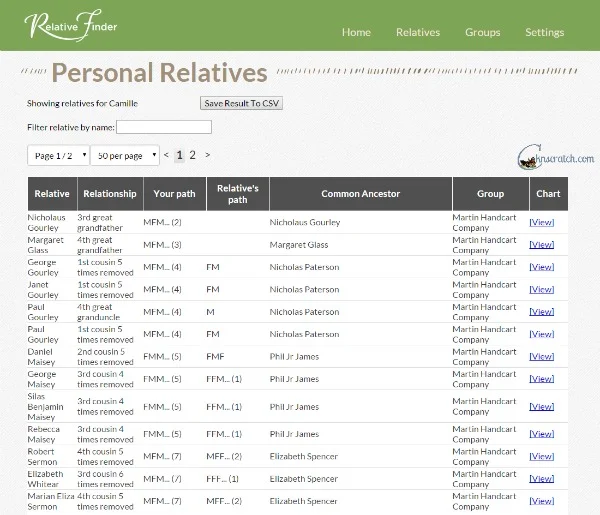This screenshot has height=515, width=600.
Task: Click the FFF... (1) relative's path cell
Action: tap(222, 479)
